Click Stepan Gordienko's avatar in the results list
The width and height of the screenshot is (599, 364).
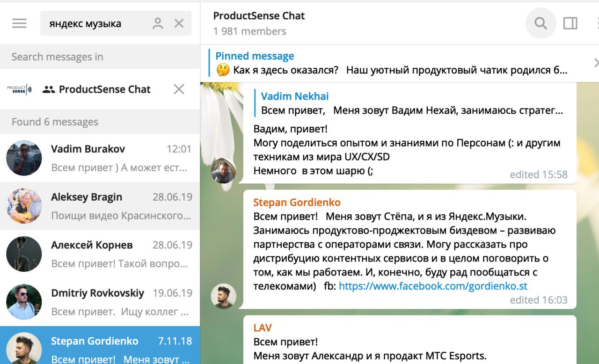tap(24, 348)
